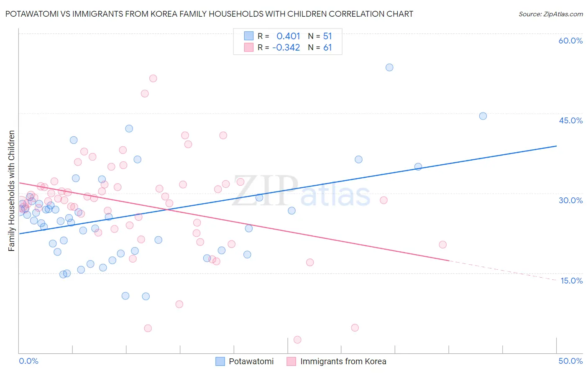Click the highest blue data point near 55%
588x373 pixels.
pyautogui.click(x=389, y=67)
